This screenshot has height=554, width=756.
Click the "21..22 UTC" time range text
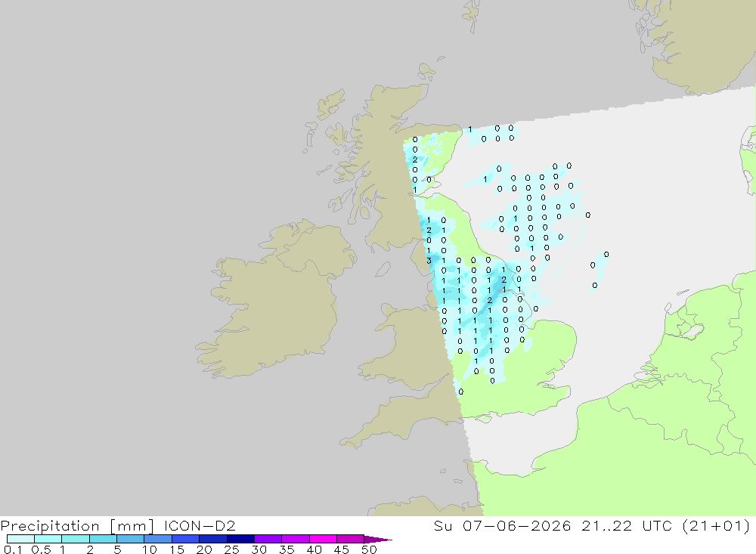pos(627,525)
